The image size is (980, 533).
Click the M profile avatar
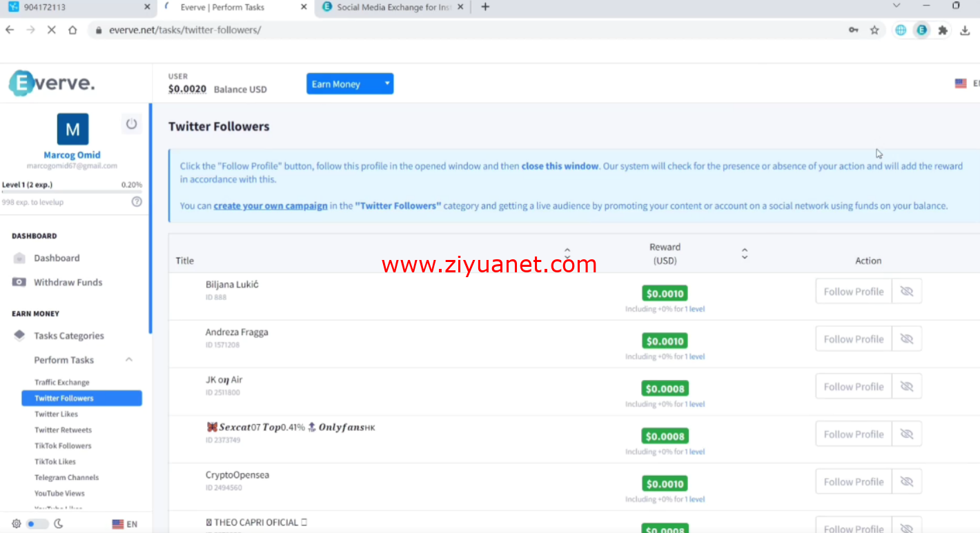pos(72,129)
